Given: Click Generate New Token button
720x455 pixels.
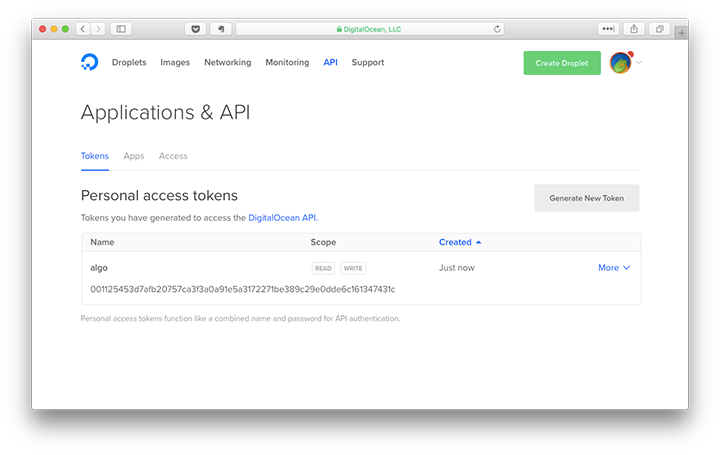Looking at the screenshot, I should 586,198.
